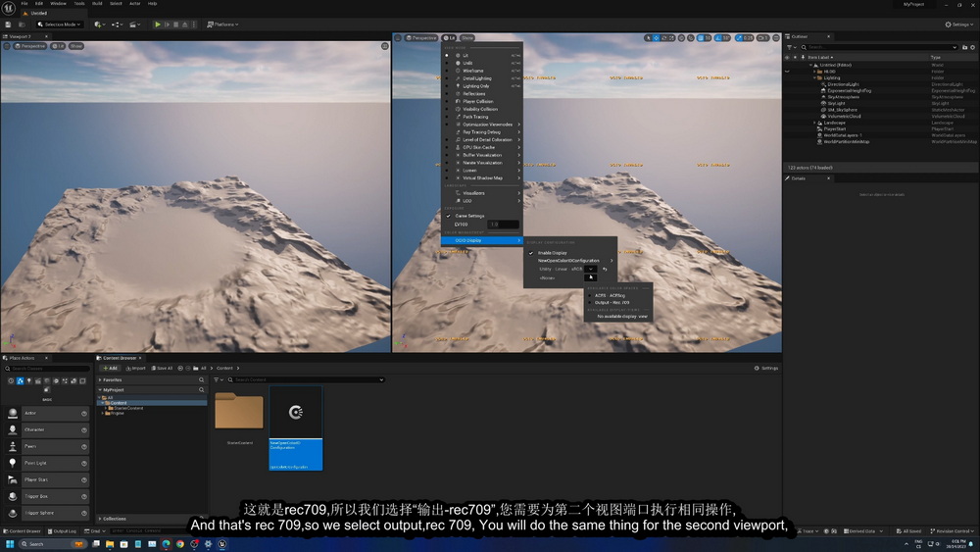Open the Edit menu
980x552 pixels.
[x=39, y=3]
